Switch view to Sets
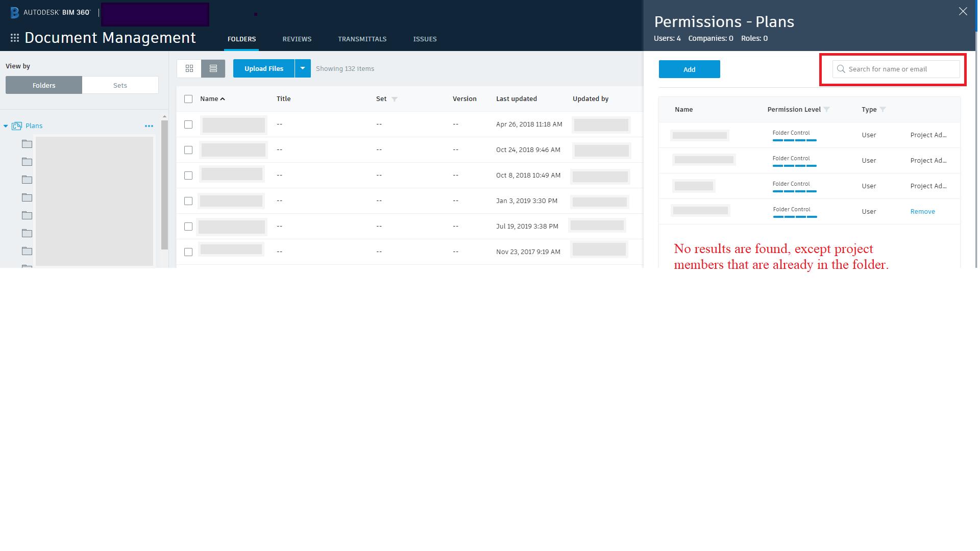The width and height of the screenshot is (980, 551). coord(120,85)
